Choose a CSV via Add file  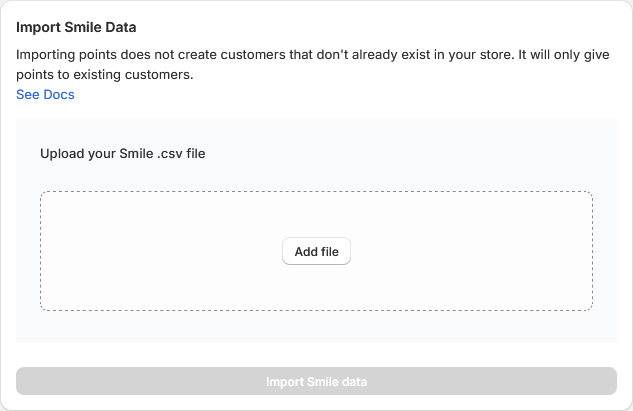(316, 252)
